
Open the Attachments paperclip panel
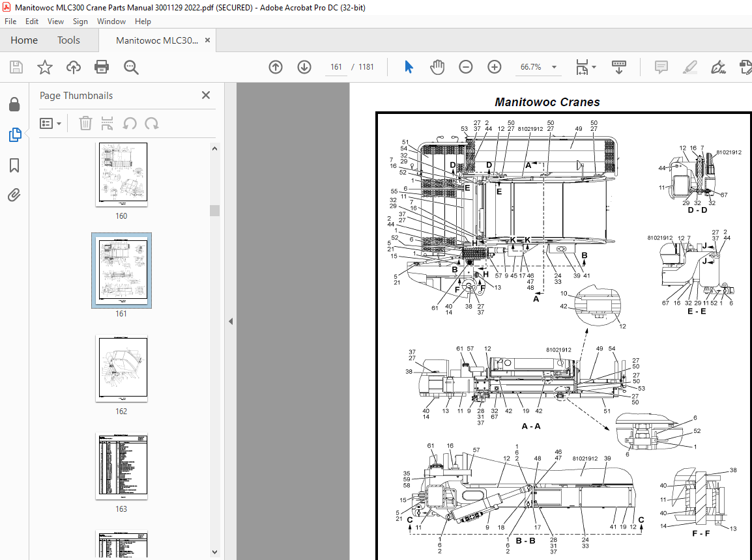click(14, 195)
